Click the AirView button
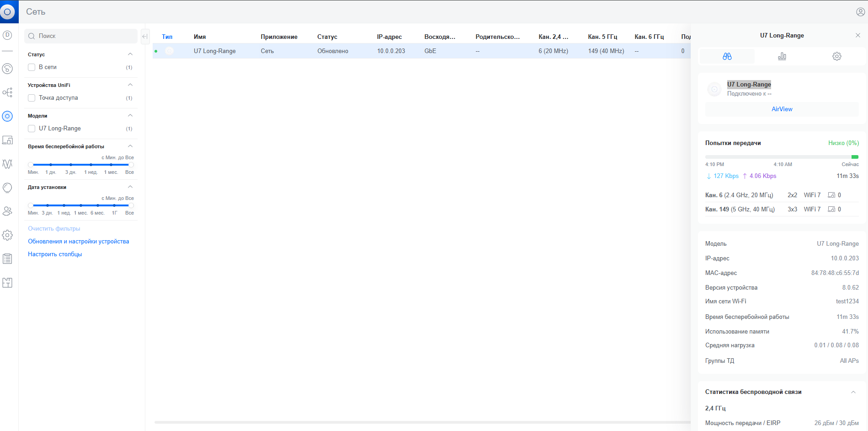The height and width of the screenshot is (431, 868). [x=782, y=109]
